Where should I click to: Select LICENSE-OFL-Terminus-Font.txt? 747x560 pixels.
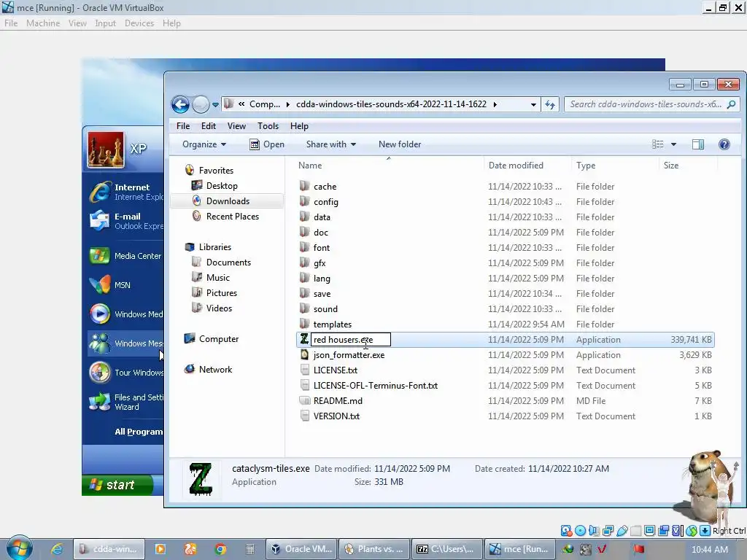pyautogui.click(x=375, y=385)
